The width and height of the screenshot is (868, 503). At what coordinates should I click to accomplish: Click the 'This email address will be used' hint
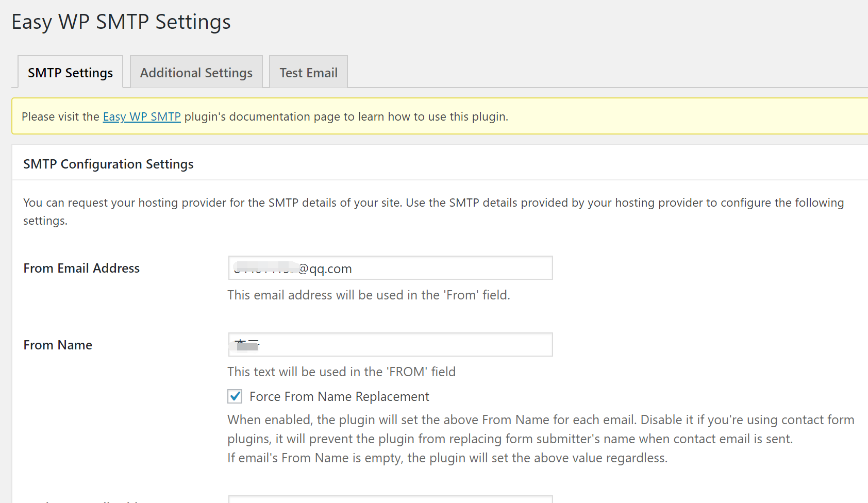click(369, 295)
